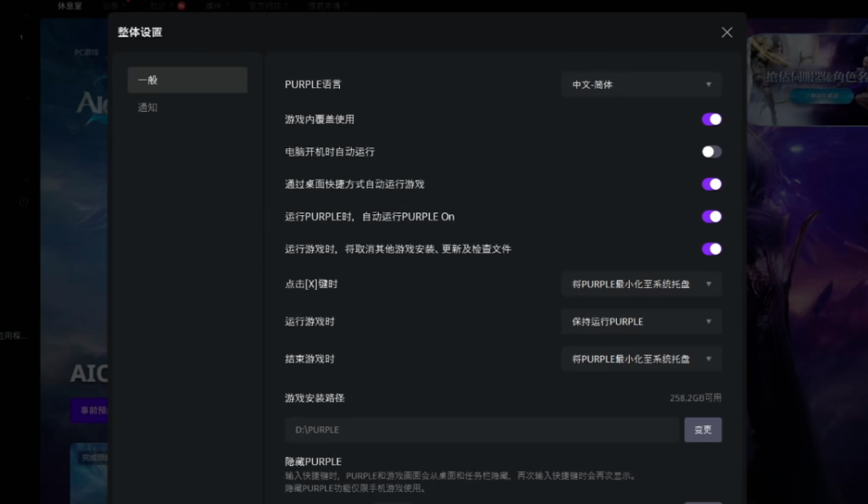Select the 一般 settings tab
This screenshot has height=504, width=868.
tap(187, 80)
